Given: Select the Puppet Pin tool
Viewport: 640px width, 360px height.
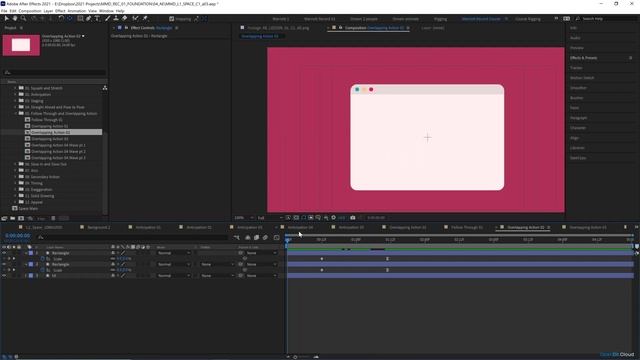Looking at the screenshot, I should 145,18.
